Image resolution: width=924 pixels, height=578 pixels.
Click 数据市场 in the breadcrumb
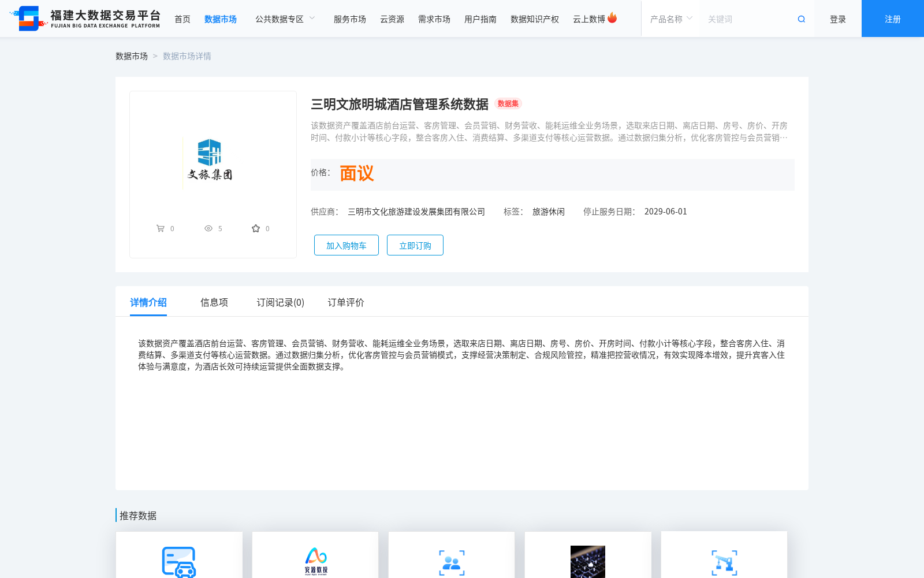click(x=132, y=56)
